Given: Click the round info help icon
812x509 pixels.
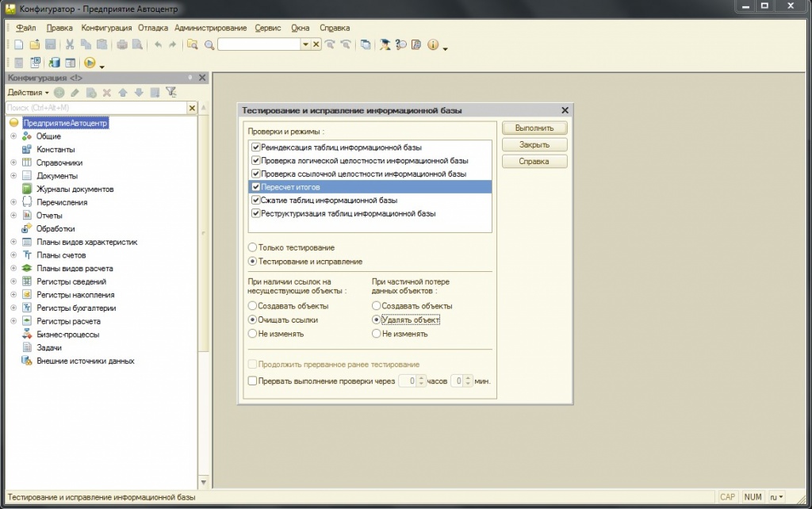Looking at the screenshot, I should click(433, 45).
